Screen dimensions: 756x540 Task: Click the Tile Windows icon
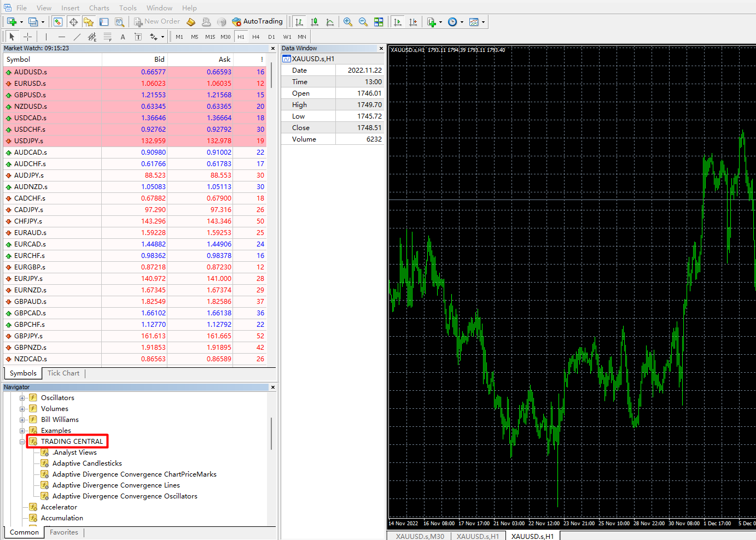(379, 22)
